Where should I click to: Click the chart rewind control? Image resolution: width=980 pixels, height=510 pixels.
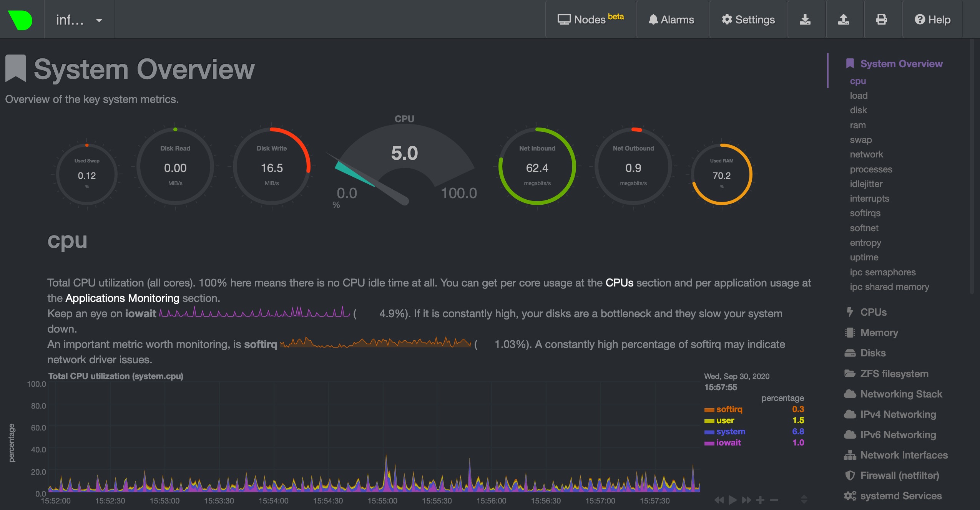[719, 500]
